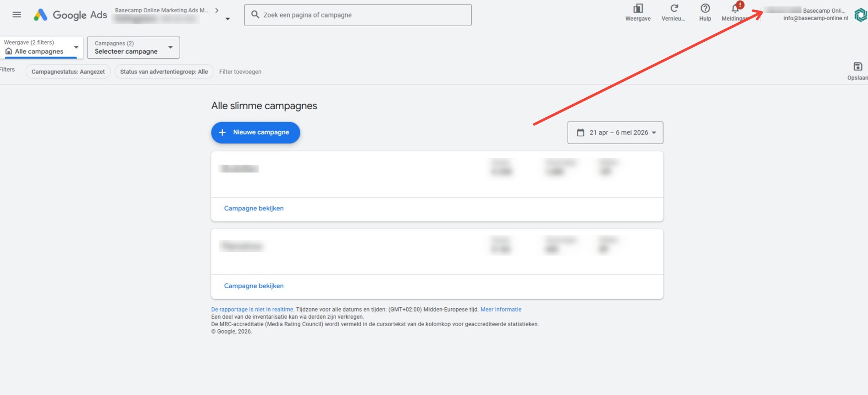Open the Alle campagnes view dropdown
This screenshot has width=868, height=395.
[42, 47]
